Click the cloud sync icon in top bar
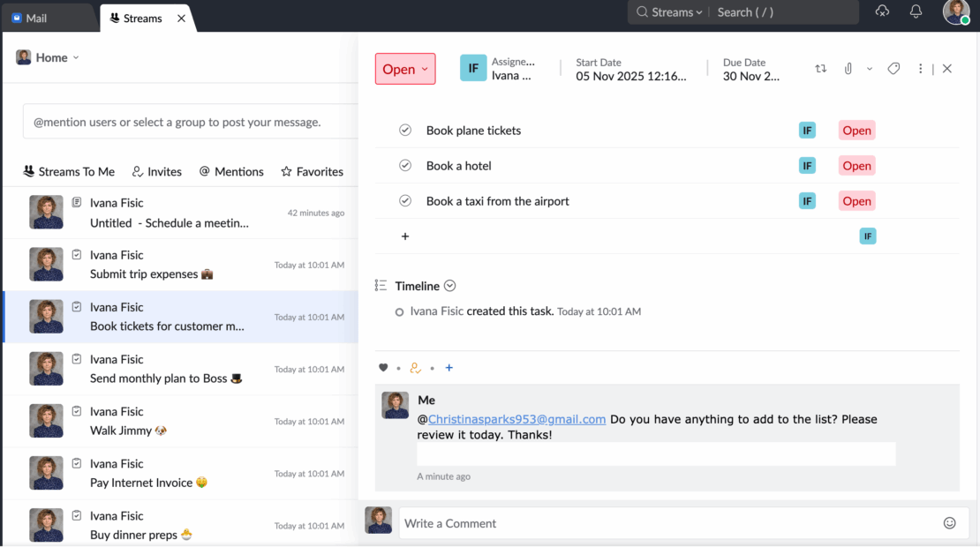 pyautogui.click(x=882, y=11)
